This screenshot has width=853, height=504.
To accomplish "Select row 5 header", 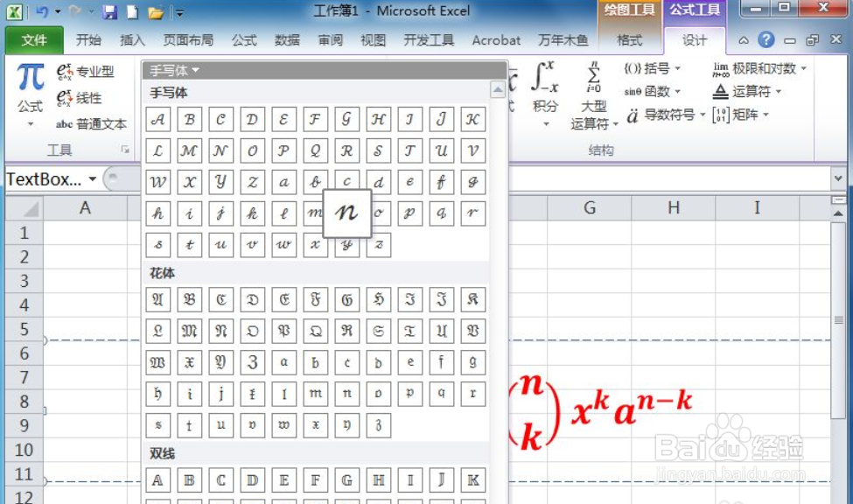I will 24,329.
